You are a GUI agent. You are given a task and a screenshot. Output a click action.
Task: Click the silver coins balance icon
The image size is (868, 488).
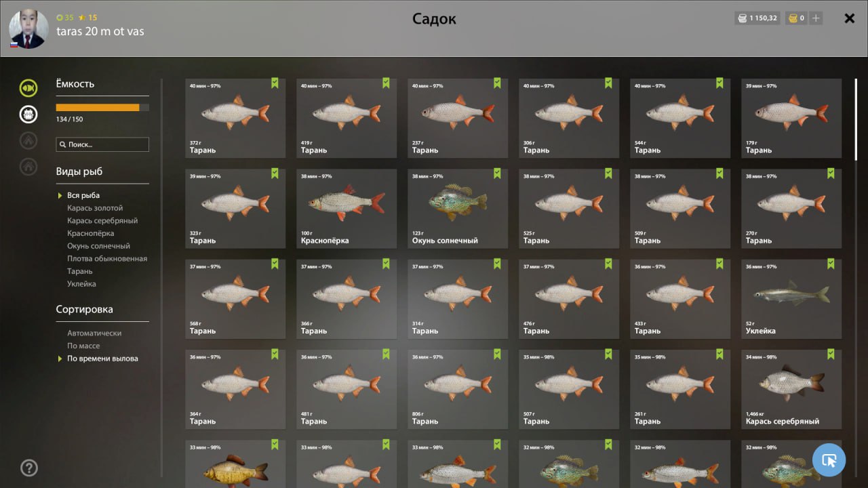(742, 18)
